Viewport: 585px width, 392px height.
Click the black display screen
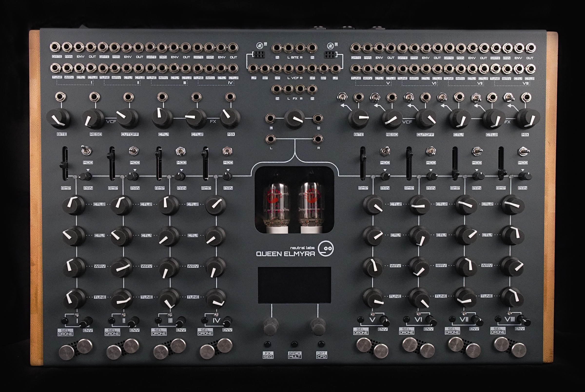pos(294,285)
